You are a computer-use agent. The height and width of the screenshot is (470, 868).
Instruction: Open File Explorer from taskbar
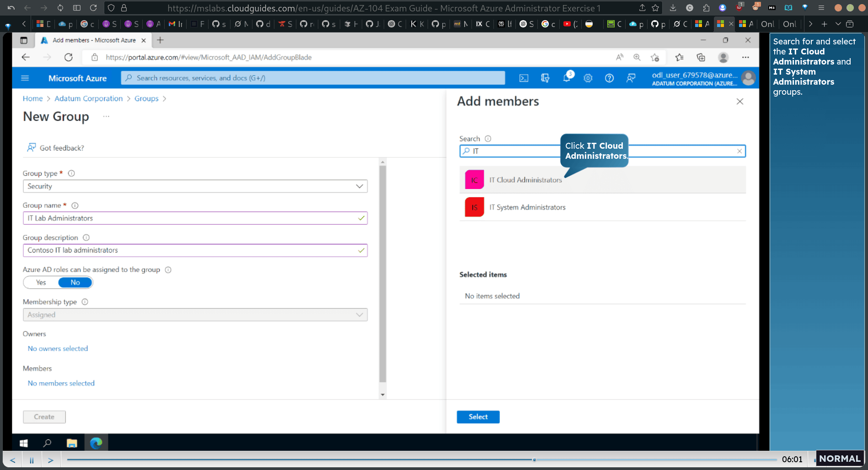pos(72,443)
